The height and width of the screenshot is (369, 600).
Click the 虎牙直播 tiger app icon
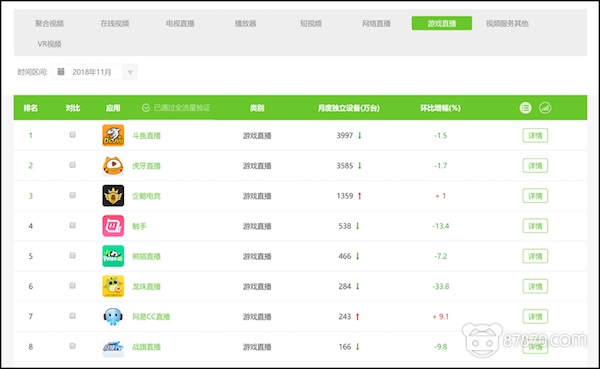[113, 165]
